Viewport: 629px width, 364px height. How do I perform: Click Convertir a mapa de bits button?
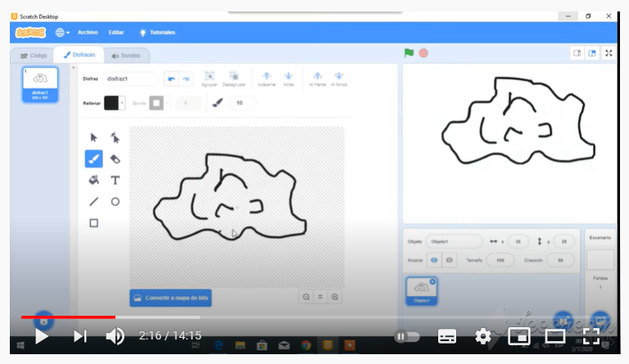point(171,299)
